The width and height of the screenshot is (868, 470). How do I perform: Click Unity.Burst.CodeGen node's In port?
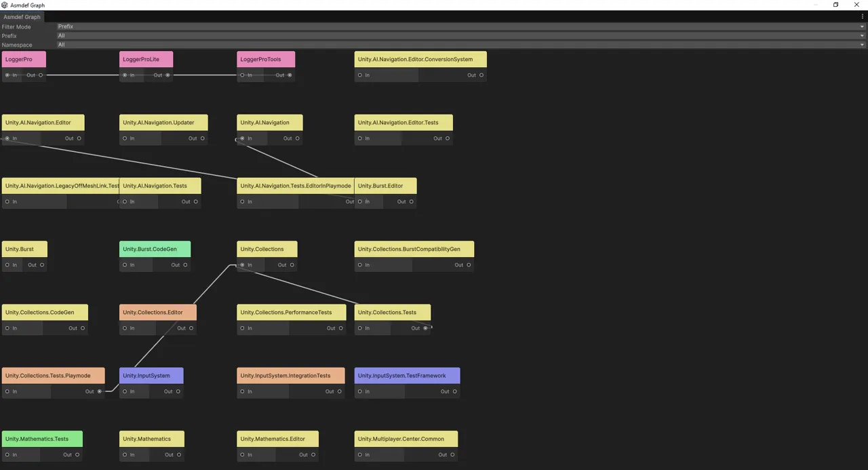tap(125, 265)
